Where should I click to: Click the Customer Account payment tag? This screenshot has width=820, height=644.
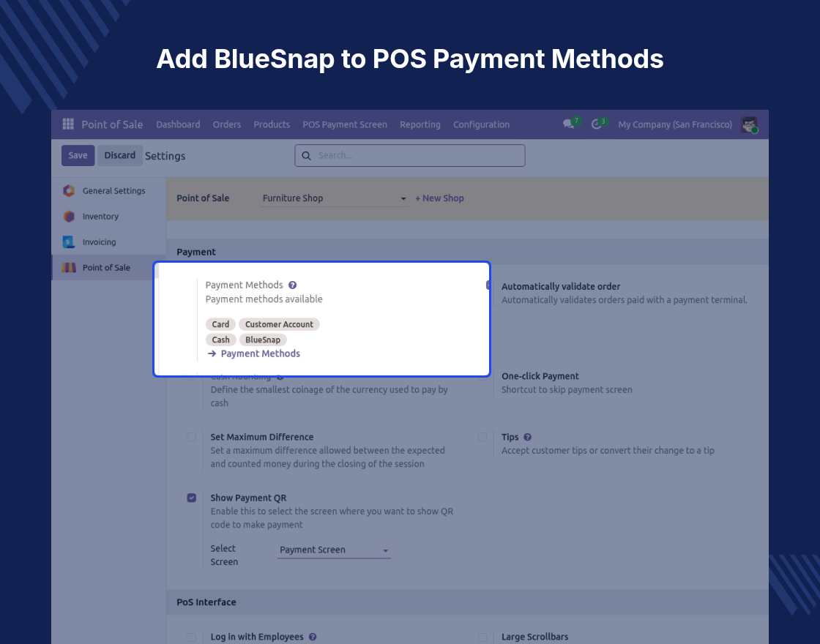(279, 325)
